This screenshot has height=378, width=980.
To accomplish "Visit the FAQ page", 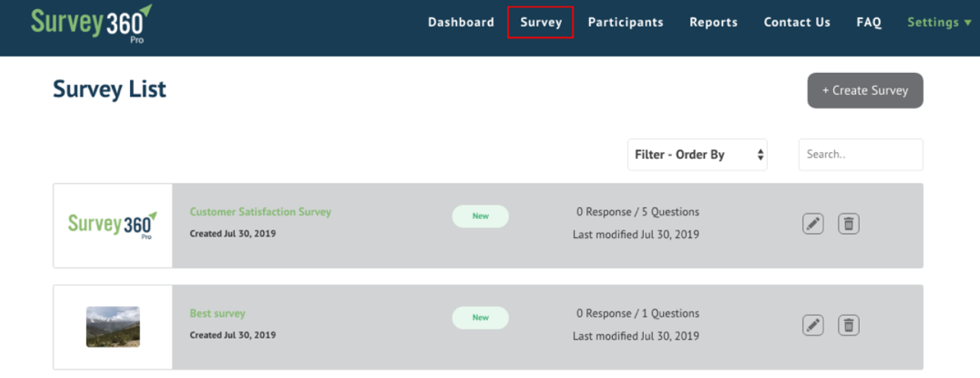I will 868,22.
